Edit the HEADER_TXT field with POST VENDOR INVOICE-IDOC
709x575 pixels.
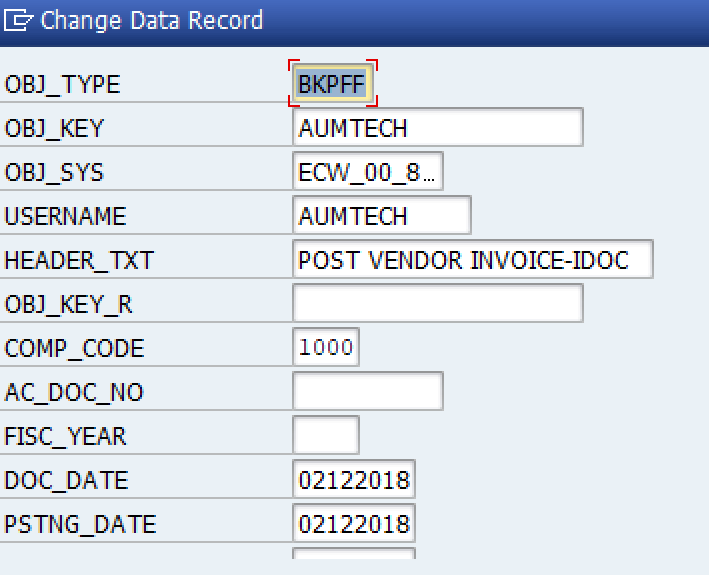472,260
